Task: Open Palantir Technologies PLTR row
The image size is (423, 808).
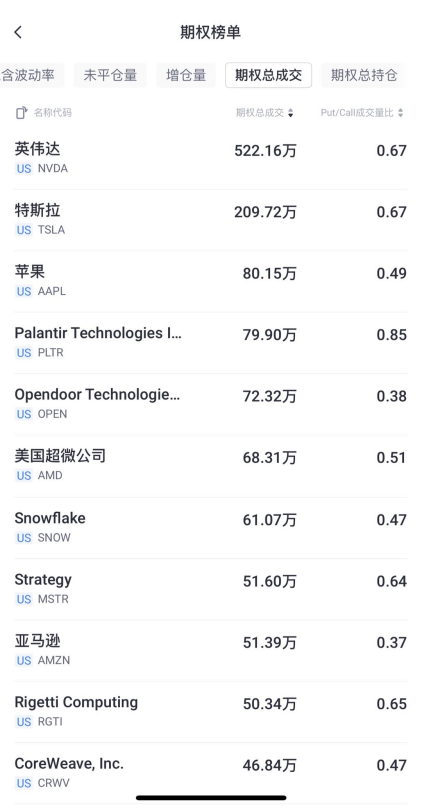Action: point(211,343)
